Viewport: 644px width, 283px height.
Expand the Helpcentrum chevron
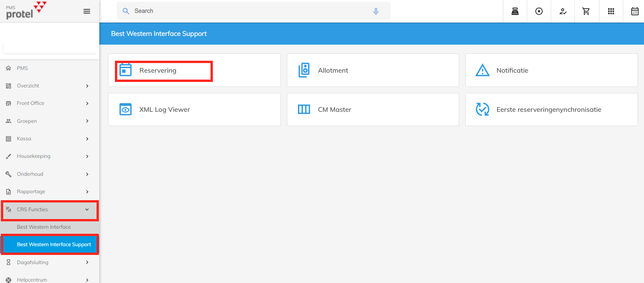coord(87,280)
